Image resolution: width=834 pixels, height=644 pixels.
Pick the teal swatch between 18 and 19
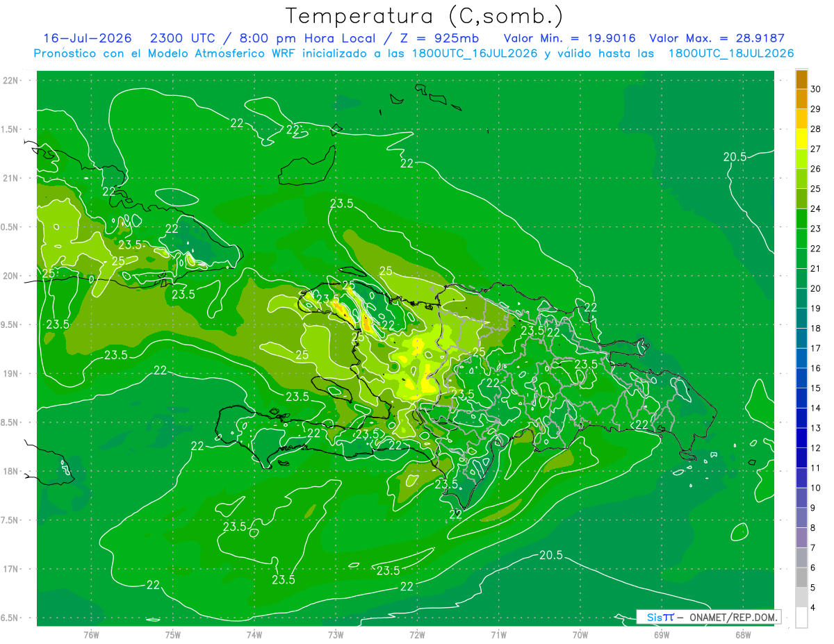801,318
